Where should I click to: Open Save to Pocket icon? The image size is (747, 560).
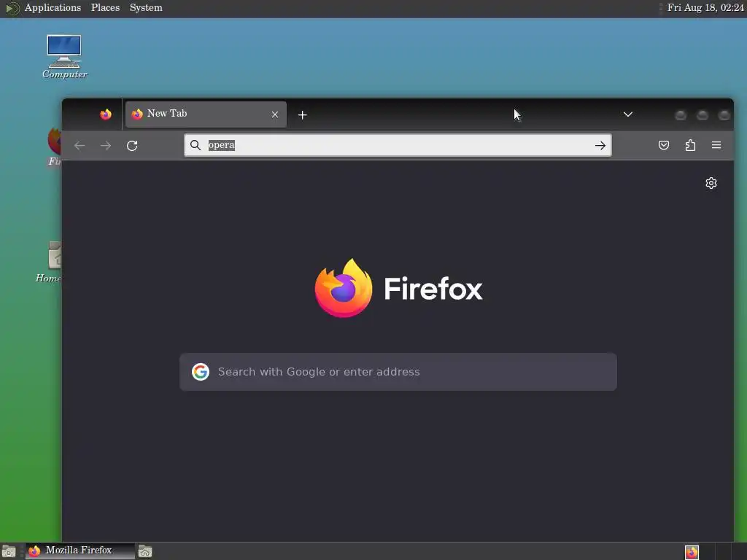coord(664,145)
